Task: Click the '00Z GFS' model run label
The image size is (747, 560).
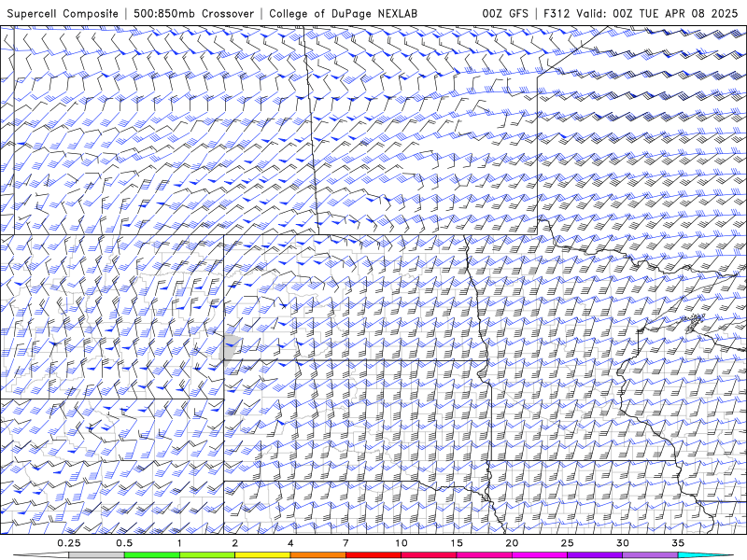Action: point(505,13)
